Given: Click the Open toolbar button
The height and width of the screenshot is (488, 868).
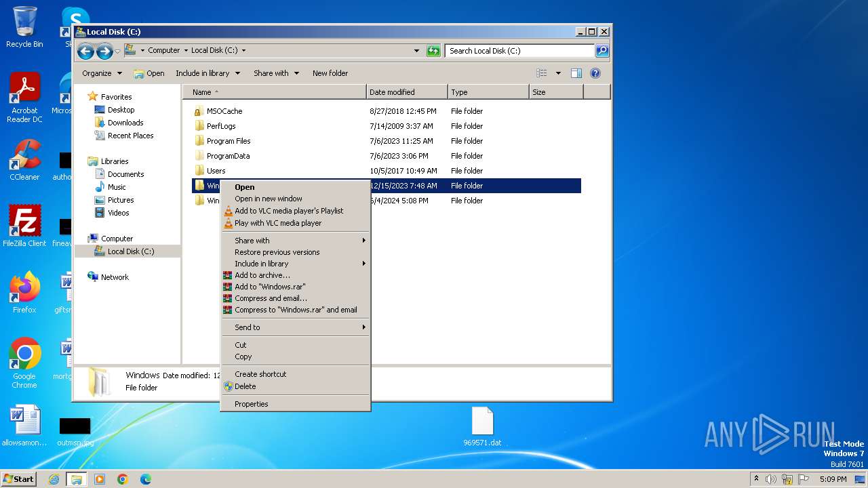Looking at the screenshot, I should click(x=149, y=73).
